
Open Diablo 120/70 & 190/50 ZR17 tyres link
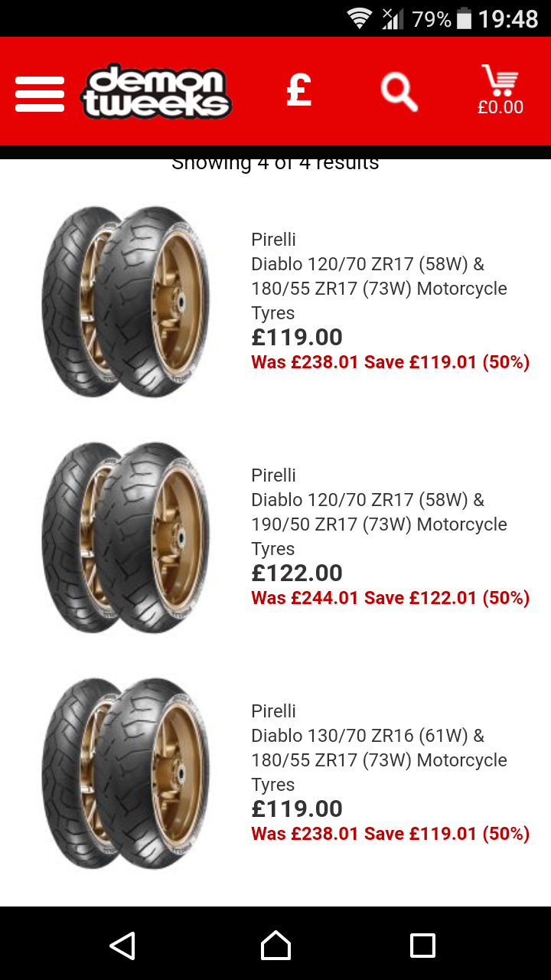380,512
